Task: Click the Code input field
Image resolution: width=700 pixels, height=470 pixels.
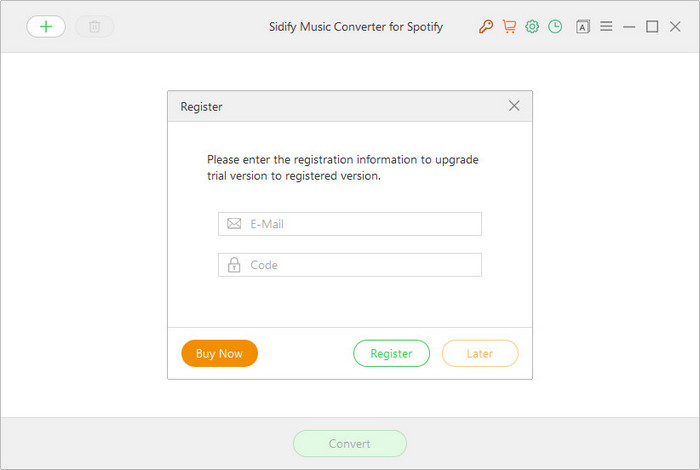Action: [350, 265]
